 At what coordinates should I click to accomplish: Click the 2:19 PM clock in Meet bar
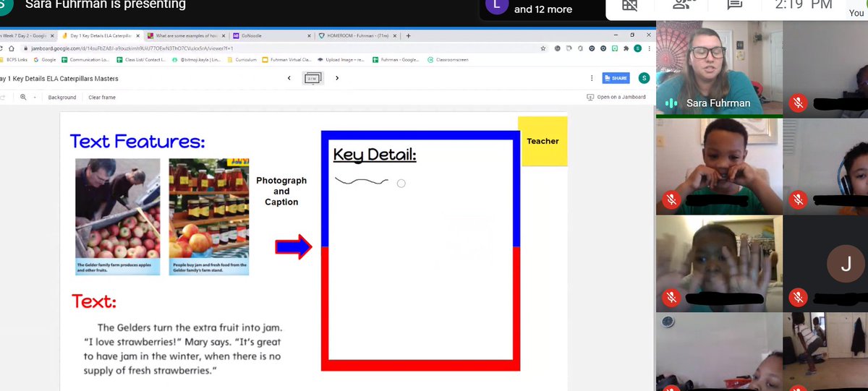pos(804,5)
